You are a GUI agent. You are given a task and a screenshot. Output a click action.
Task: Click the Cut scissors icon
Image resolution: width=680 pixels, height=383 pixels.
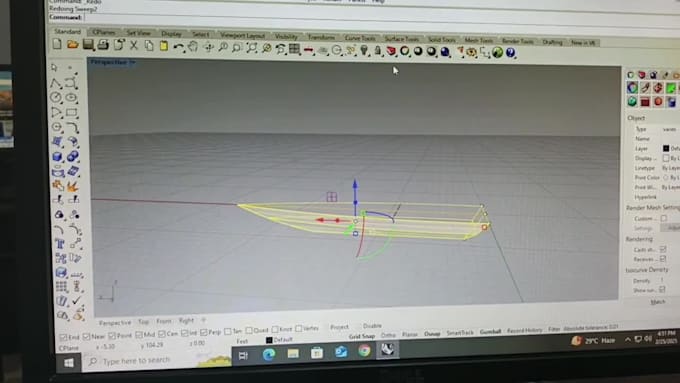coord(134,45)
